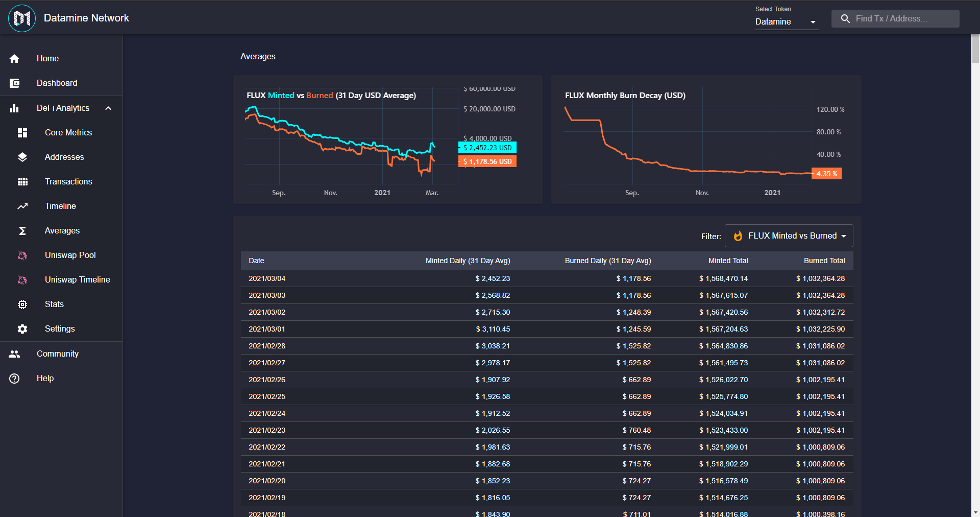Click the Date column header
Image resolution: width=980 pixels, height=517 pixels.
tap(256, 261)
